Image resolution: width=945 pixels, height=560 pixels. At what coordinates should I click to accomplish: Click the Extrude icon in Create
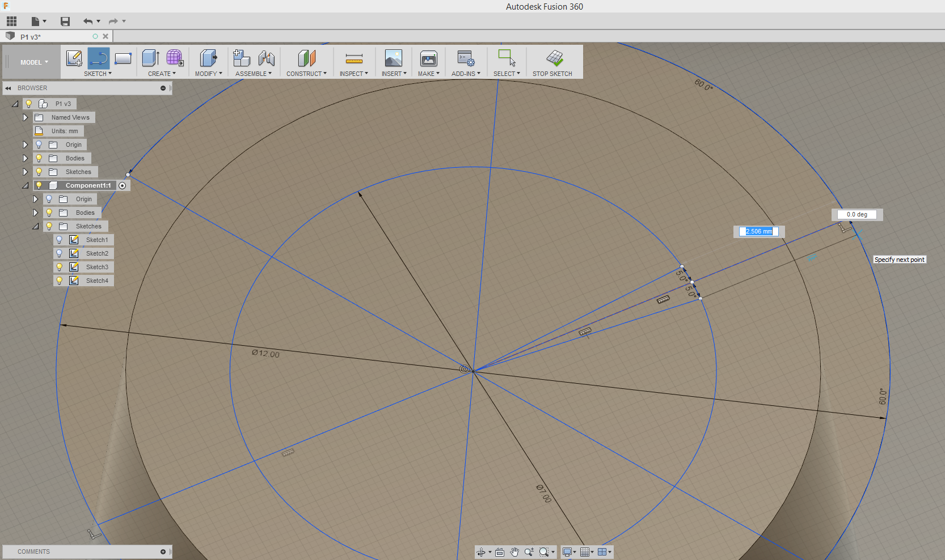(x=151, y=58)
